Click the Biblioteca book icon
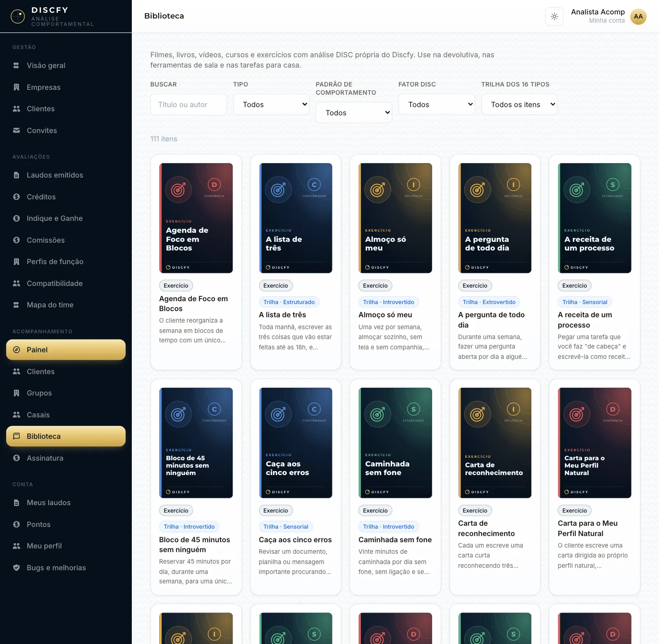 [16, 436]
